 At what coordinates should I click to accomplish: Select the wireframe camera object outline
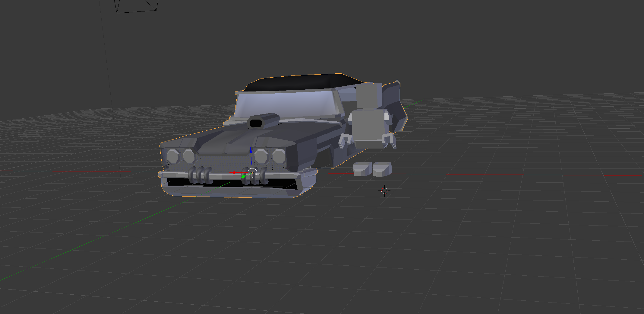coord(137,7)
